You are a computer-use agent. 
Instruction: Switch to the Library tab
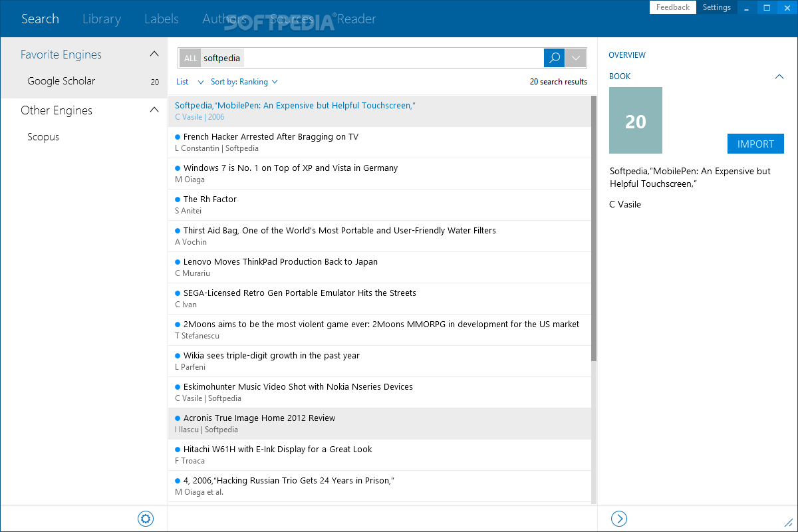tap(102, 19)
